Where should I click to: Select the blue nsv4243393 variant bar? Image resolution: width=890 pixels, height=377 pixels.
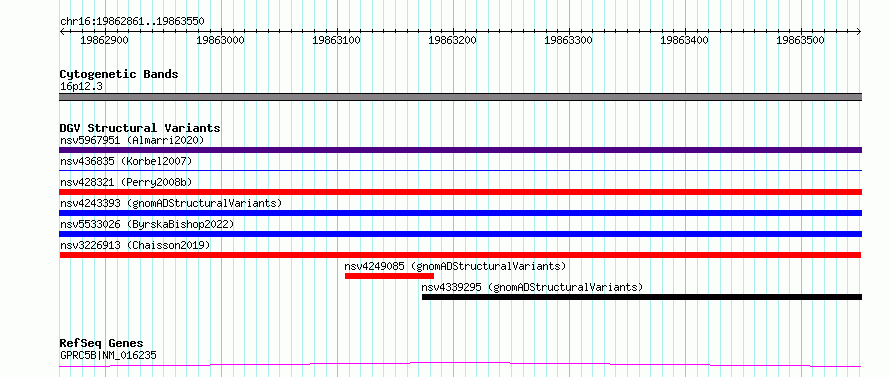(x=460, y=213)
